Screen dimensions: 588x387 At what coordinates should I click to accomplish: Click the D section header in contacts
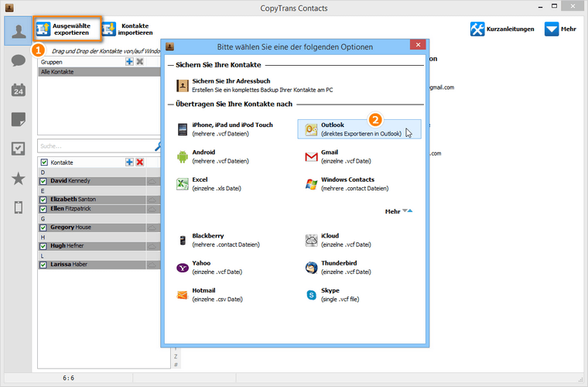point(99,173)
